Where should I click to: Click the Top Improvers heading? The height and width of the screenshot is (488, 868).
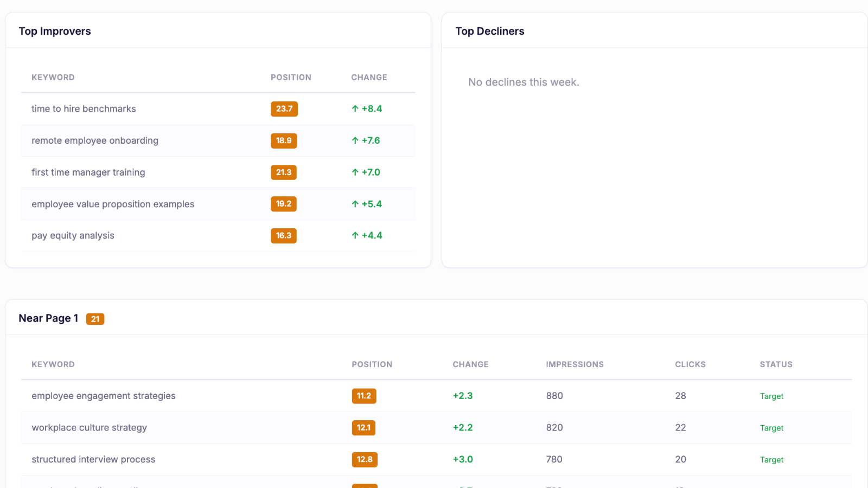coord(55,31)
